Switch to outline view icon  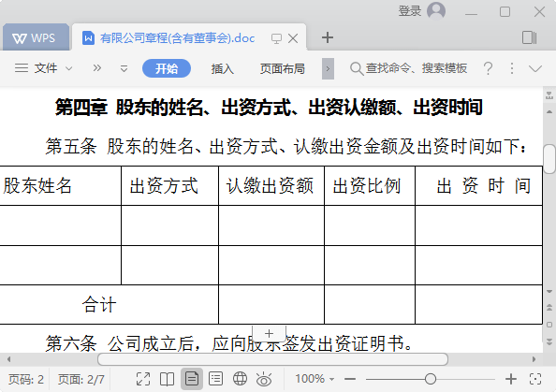point(215,379)
